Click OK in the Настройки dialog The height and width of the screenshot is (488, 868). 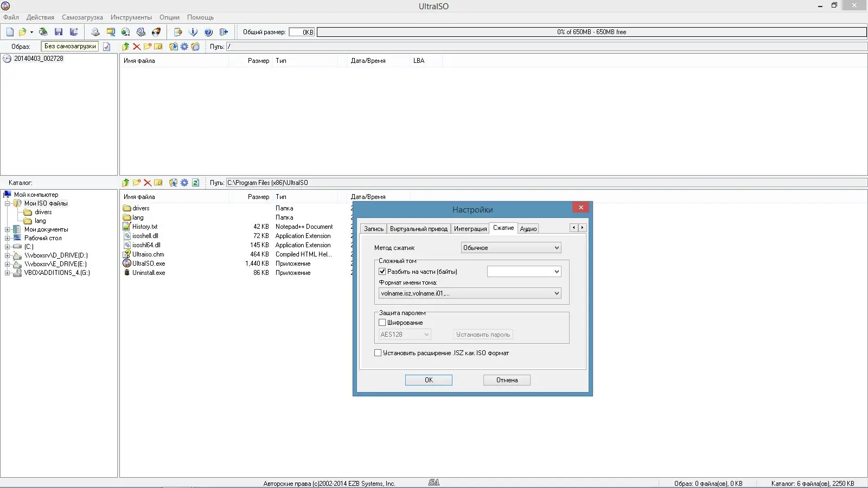[428, 380]
